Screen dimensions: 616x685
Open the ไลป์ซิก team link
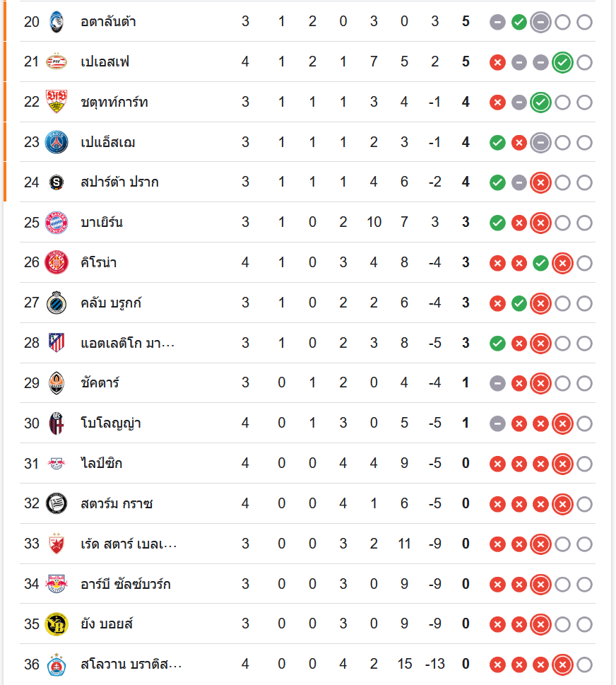101,463
